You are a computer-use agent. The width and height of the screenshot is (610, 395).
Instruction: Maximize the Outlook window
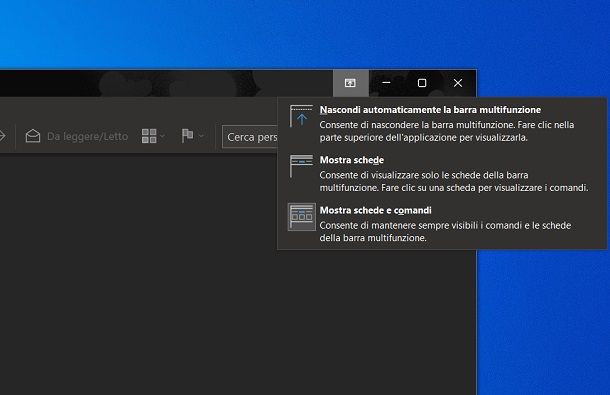[422, 83]
